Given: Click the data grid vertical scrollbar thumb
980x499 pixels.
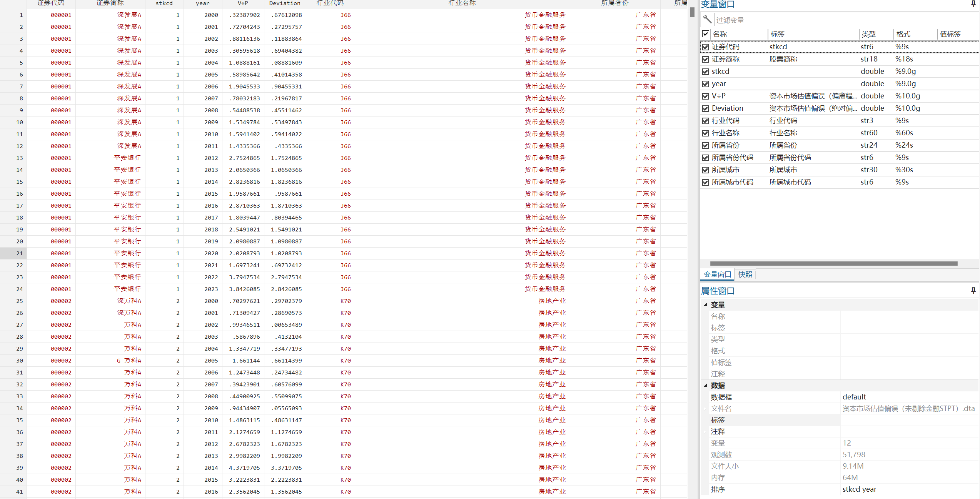Looking at the screenshot, I should (692, 12).
